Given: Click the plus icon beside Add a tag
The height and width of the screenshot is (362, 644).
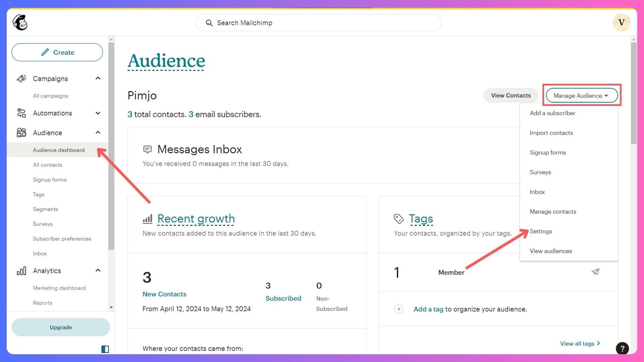Looking at the screenshot, I should [x=398, y=309].
